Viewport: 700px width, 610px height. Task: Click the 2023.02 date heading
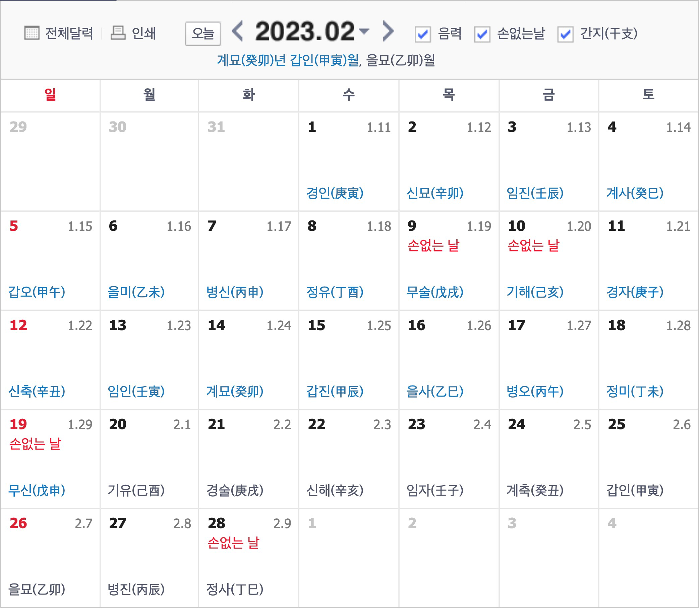point(305,31)
